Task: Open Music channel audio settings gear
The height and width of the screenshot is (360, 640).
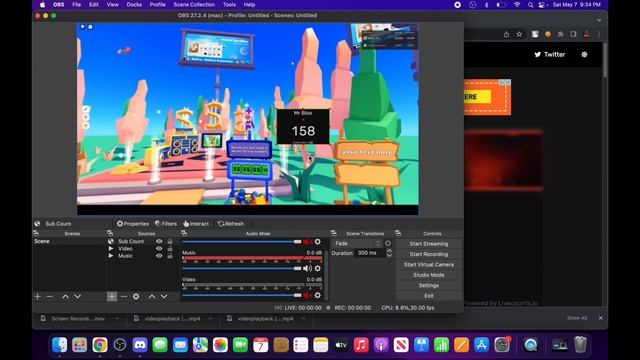Action: click(318, 269)
